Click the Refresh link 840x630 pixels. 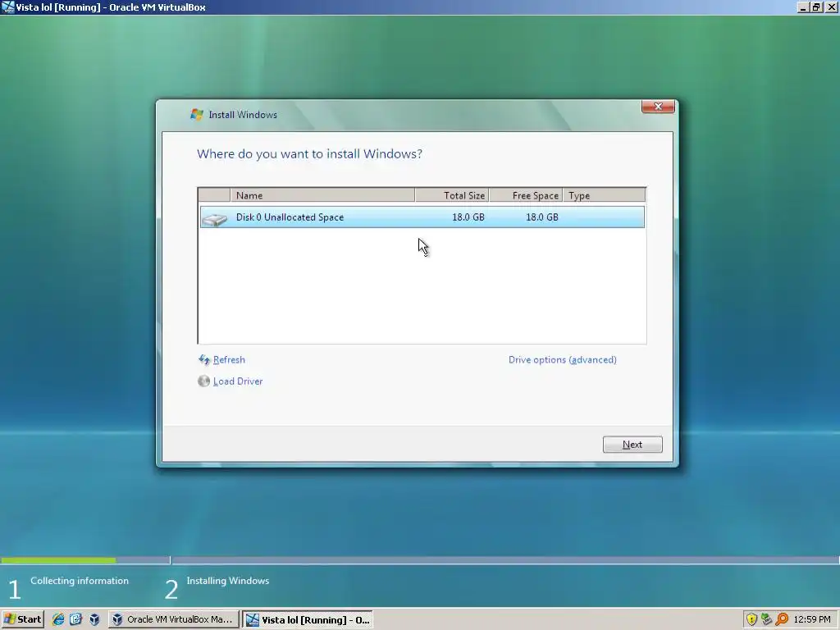229,360
